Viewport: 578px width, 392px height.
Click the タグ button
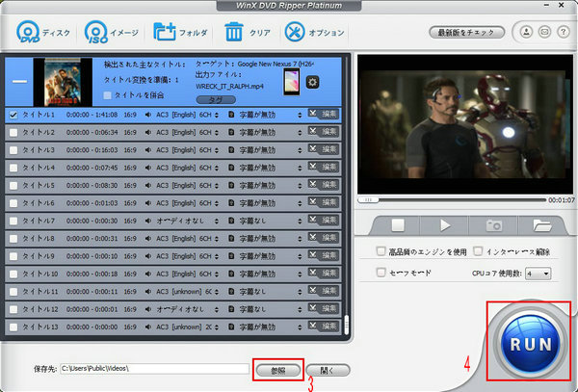216,100
